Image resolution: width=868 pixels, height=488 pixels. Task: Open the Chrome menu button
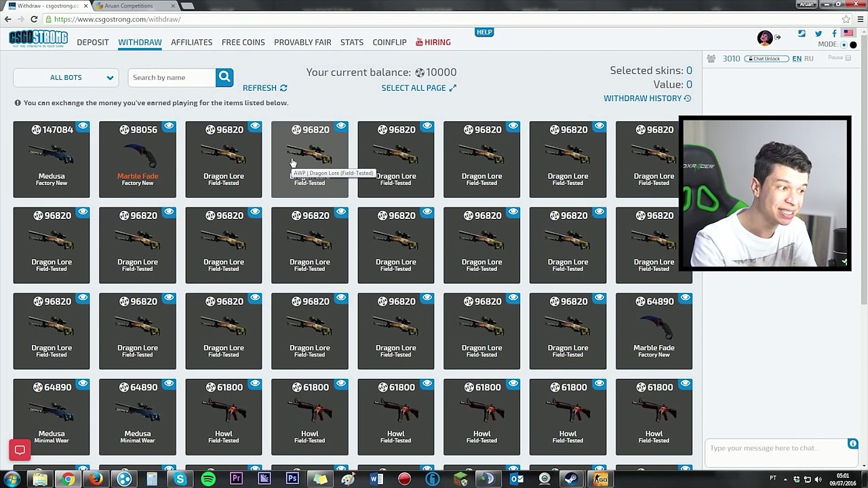(x=859, y=19)
